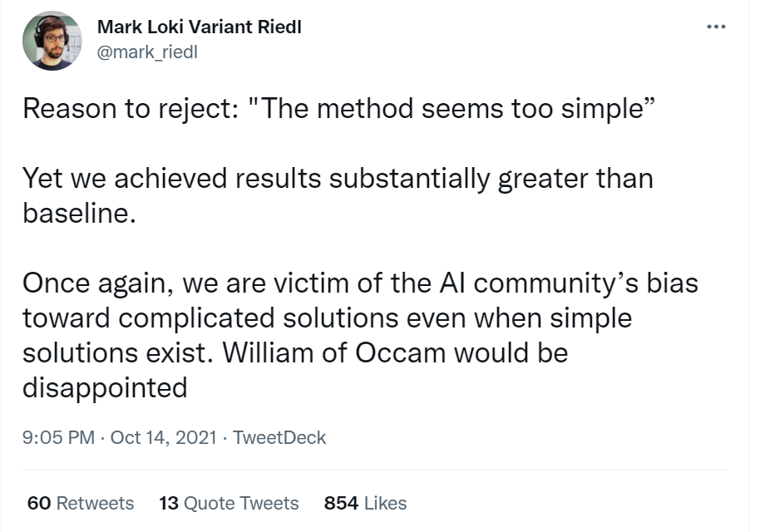Viewport: 765px width, 532px height.
Task: Click the word "baseline." in the tweet
Action: coord(78,212)
